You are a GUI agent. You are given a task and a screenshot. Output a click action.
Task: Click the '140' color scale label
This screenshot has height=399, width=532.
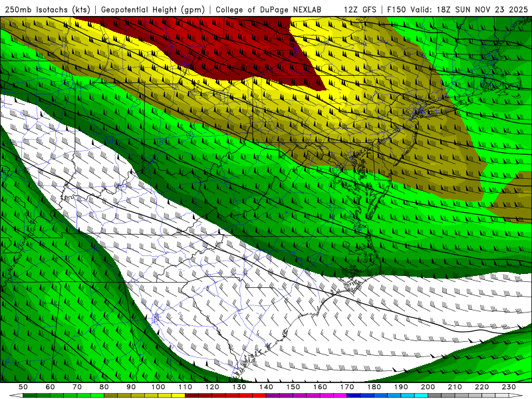click(266, 387)
